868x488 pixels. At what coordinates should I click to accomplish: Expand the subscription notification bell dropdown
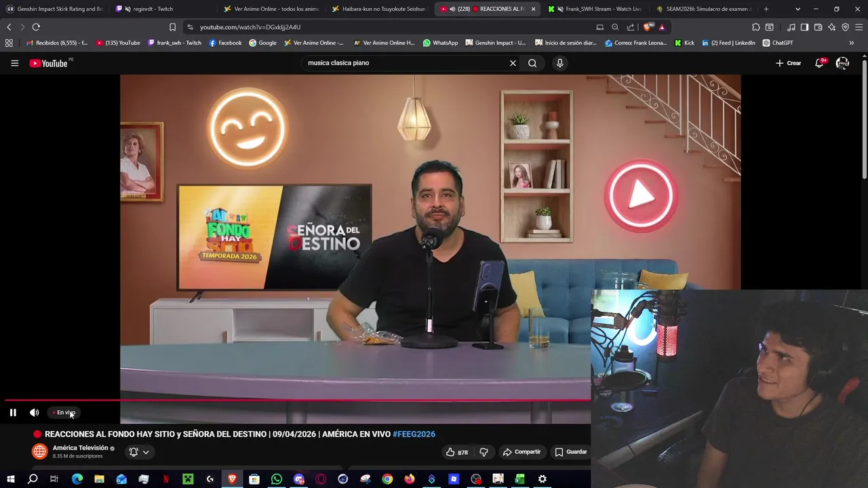point(138,452)
